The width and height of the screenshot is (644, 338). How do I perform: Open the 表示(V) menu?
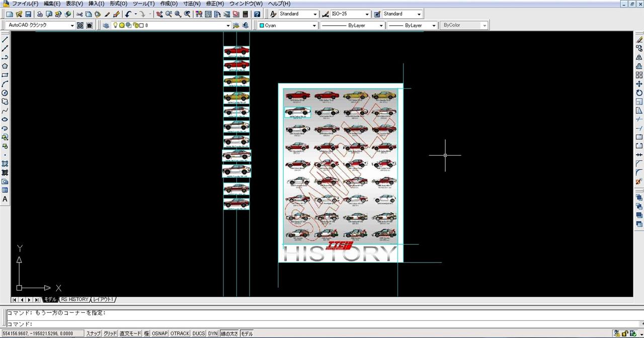(x=74, y=4)
